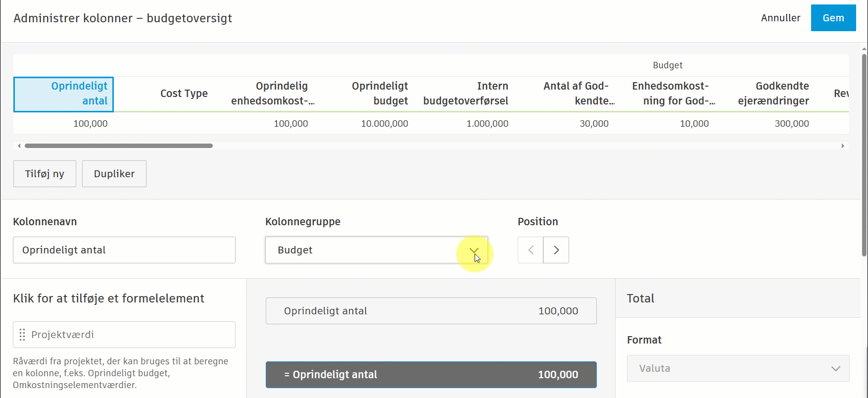Select the Oprindeligt budget column header

[x=380, y=94]
